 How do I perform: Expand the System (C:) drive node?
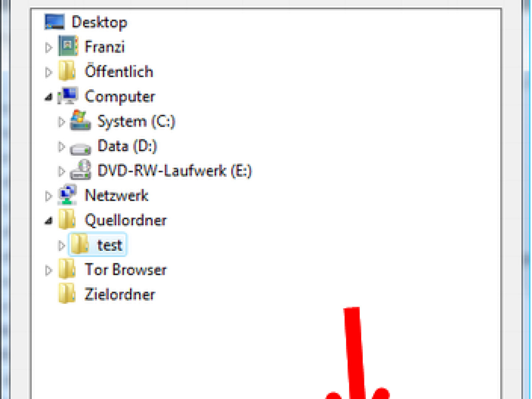coord(62,121)
